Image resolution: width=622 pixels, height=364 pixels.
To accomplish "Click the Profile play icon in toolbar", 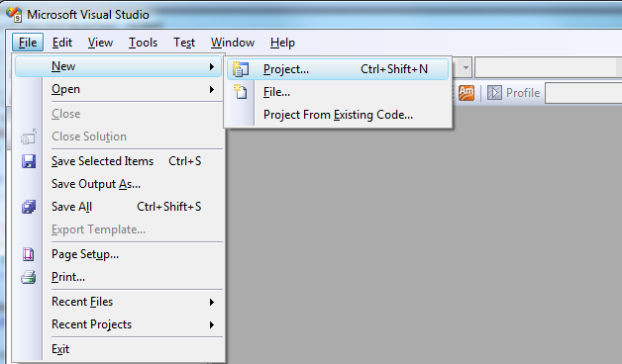I will 494,93.
